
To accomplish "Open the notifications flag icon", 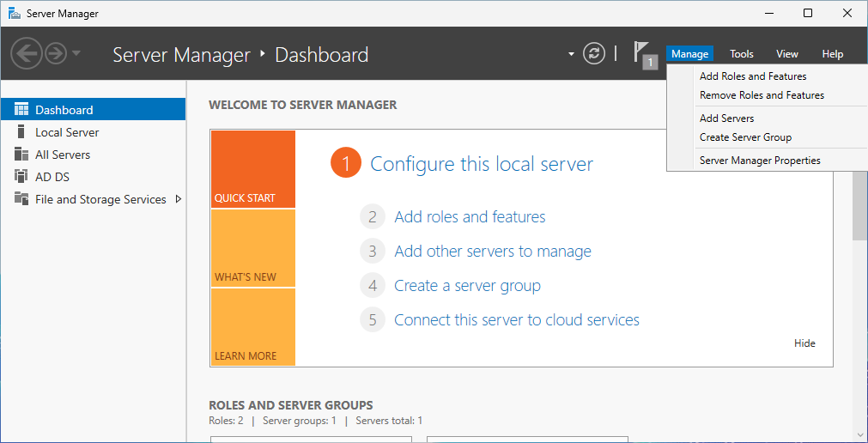I will click(x=645, y=55).
